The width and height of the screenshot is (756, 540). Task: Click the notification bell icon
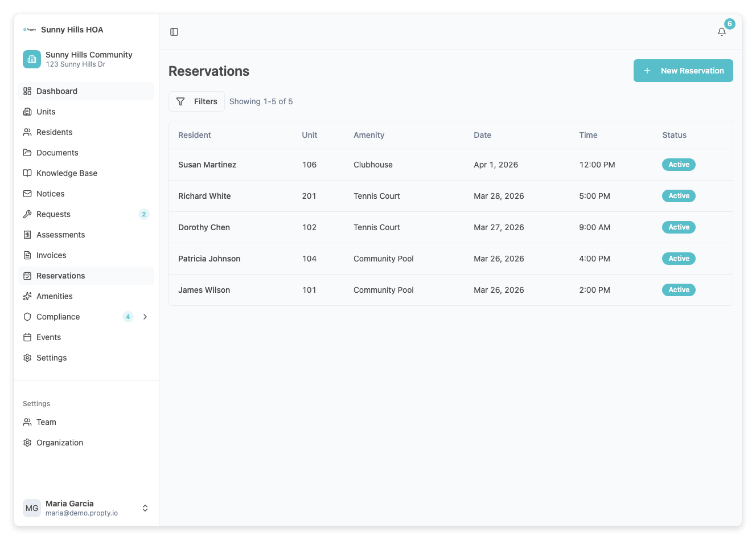click(x=721, y=32)
